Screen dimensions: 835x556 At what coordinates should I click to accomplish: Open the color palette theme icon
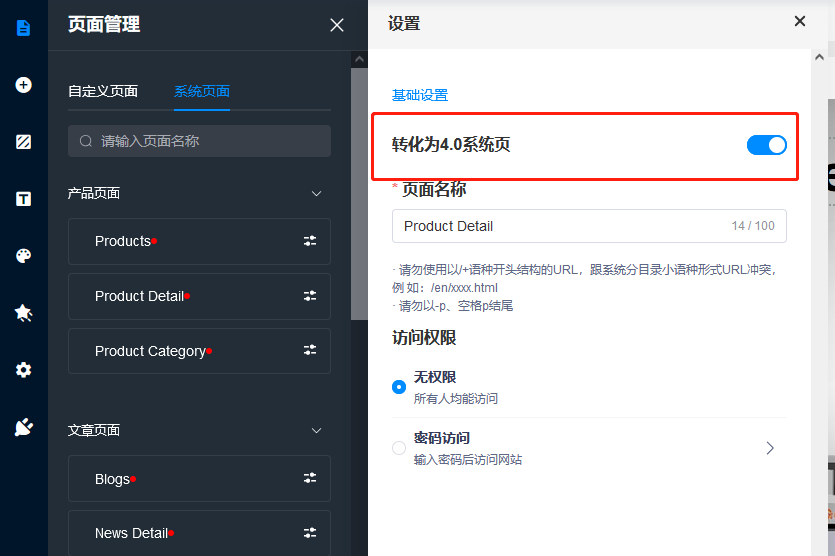pos(24,256)
